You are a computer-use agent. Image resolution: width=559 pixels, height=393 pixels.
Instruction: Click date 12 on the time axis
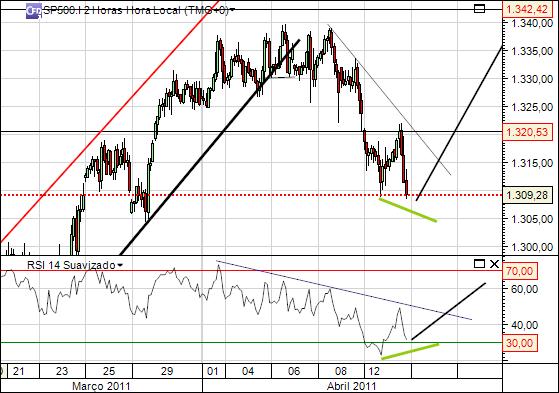point(374,371)
